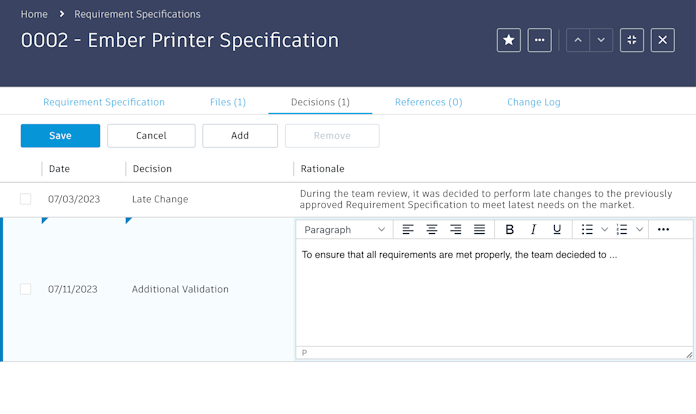Switch to the Files (1) tab

228,102
